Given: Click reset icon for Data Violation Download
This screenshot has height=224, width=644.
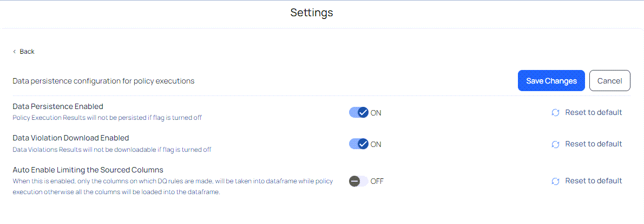Looking at the screenshot, I should click(555, 144).
